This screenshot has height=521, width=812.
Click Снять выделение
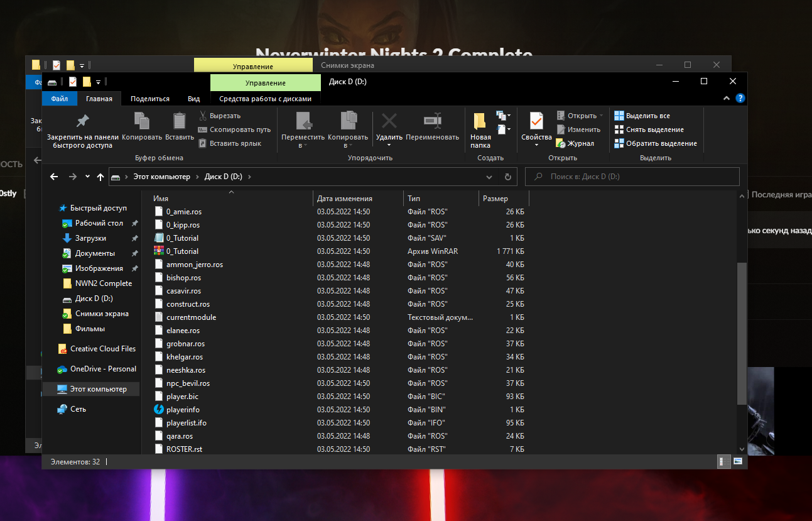(649, 129)
